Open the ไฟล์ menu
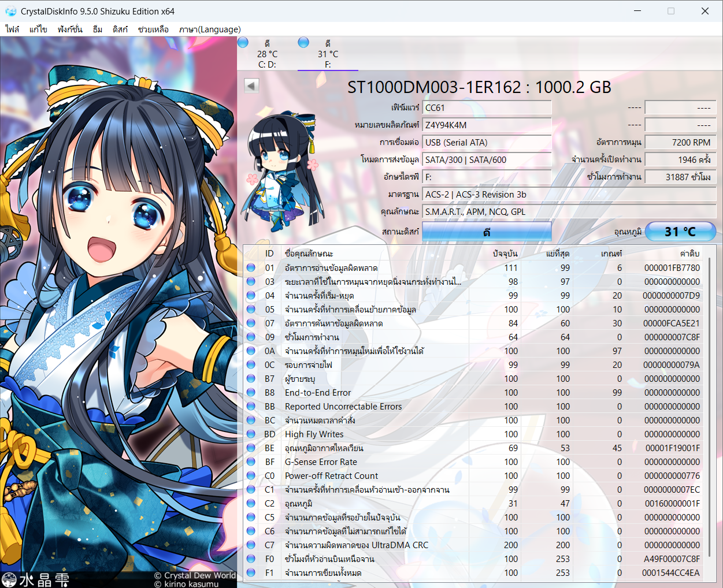Image resolution: width=723 pixels, height=588 pixels. point(12,29)
